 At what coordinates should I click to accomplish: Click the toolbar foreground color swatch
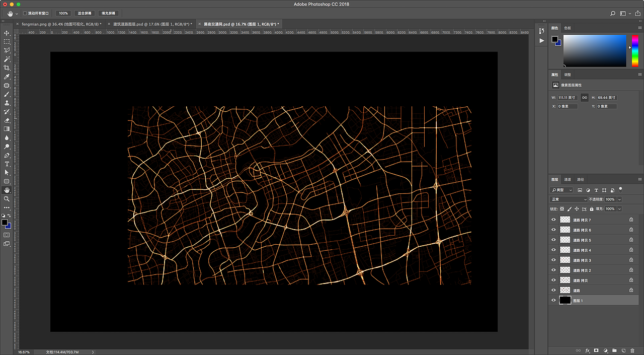[5, 222]
